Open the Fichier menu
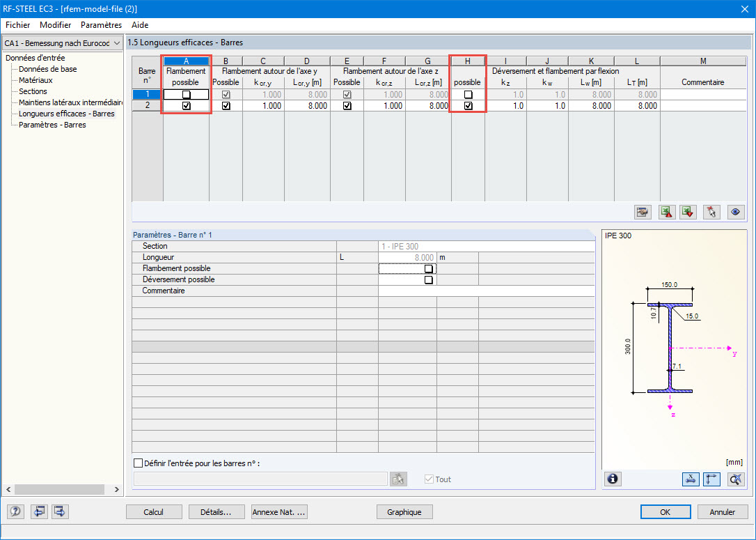This screenshot has width=756, height=540. click(18, 25)
